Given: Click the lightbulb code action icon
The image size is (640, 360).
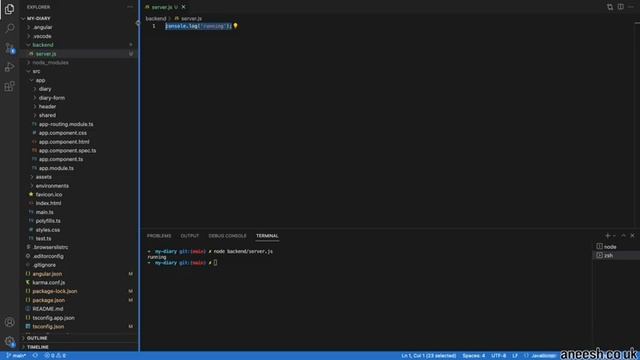Looking at the screenshot, I should point(236,26).
